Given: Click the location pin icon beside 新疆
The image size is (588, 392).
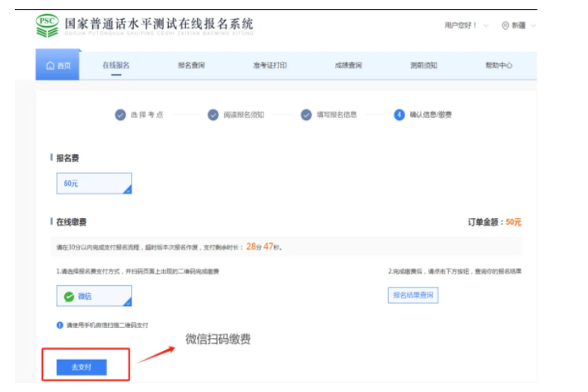Looking at the screenshot, I should [505, 26].
